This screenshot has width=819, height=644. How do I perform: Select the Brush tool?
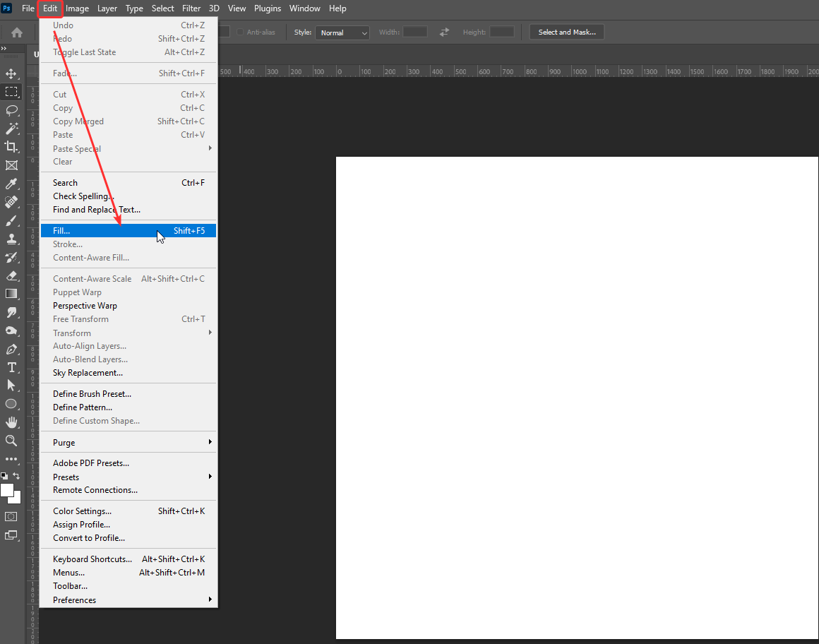click(11, 220)
